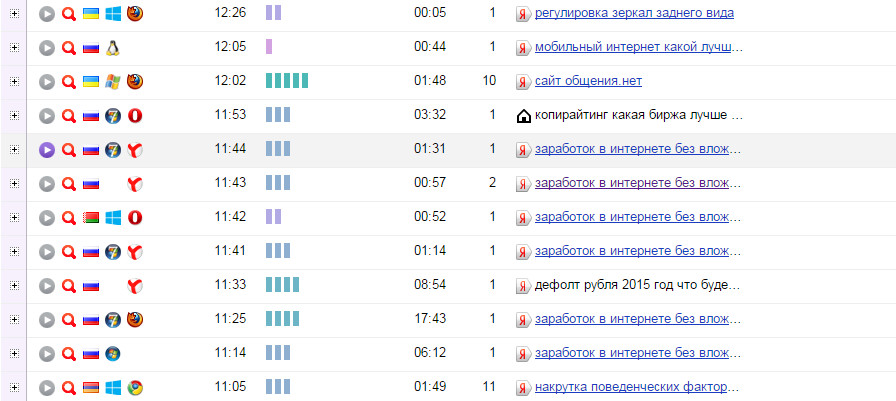Click the Windows 8 icon in the 11:42 row

coord(113,218)
